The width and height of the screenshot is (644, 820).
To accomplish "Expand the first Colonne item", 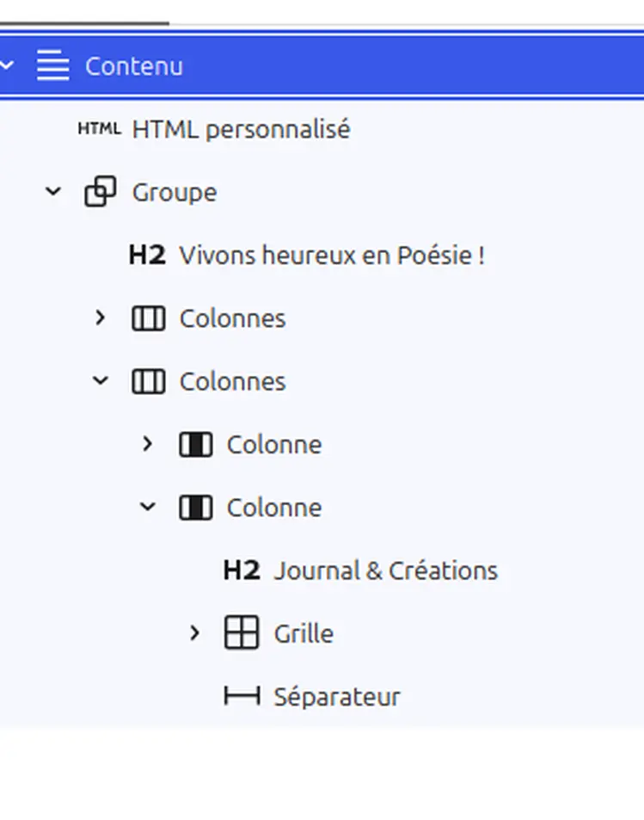I will (x=147, y=444).
